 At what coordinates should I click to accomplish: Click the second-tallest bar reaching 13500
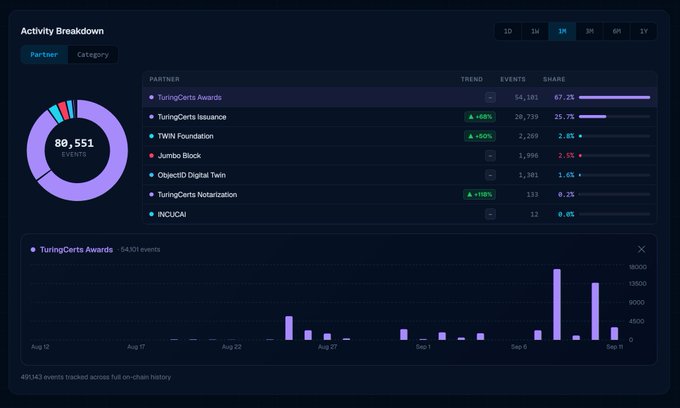click(x=595, y=311)
